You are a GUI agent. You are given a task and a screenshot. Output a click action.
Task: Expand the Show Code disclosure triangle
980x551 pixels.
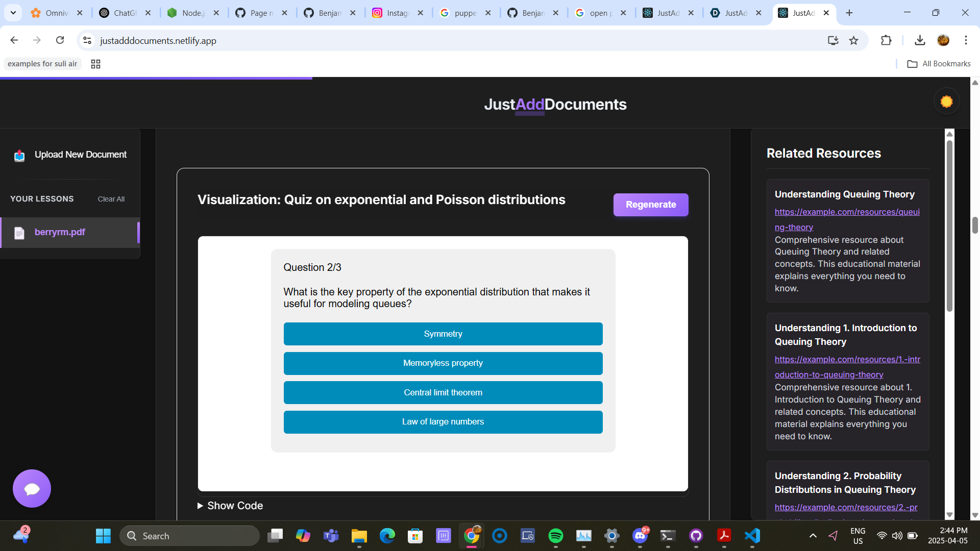point(200,506)
